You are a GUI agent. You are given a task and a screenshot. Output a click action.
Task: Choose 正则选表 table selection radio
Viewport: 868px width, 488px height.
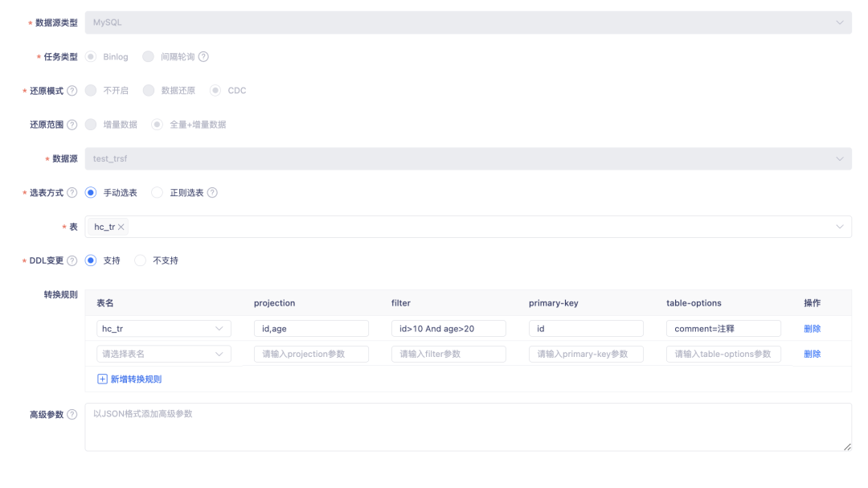click(x=158, y=193)
